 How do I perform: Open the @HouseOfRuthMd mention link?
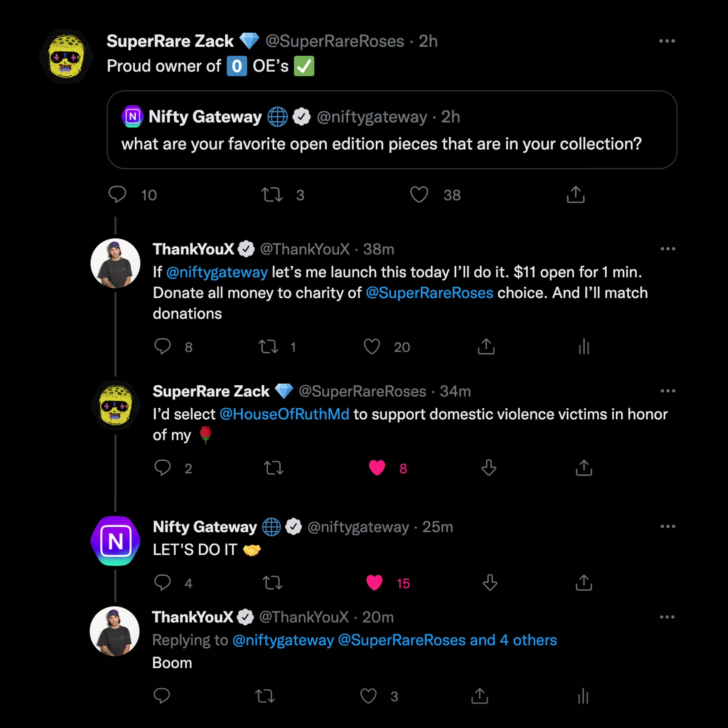coord(284,414)
